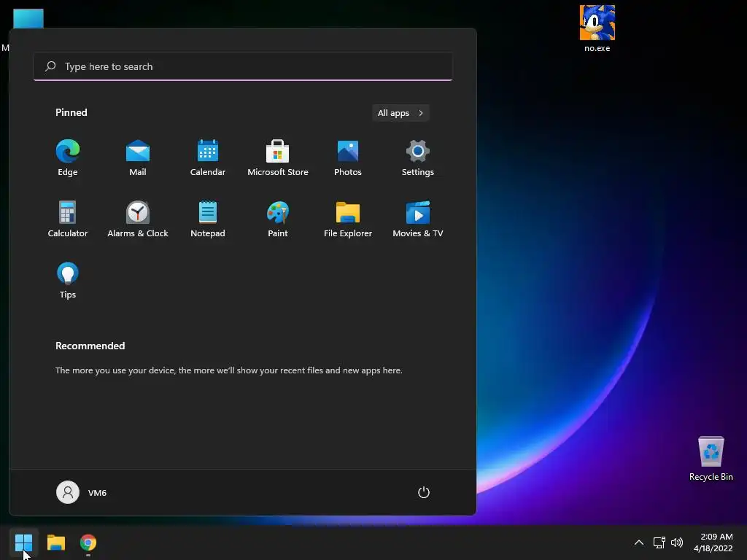Launch the Photos app

coord(348,158)
